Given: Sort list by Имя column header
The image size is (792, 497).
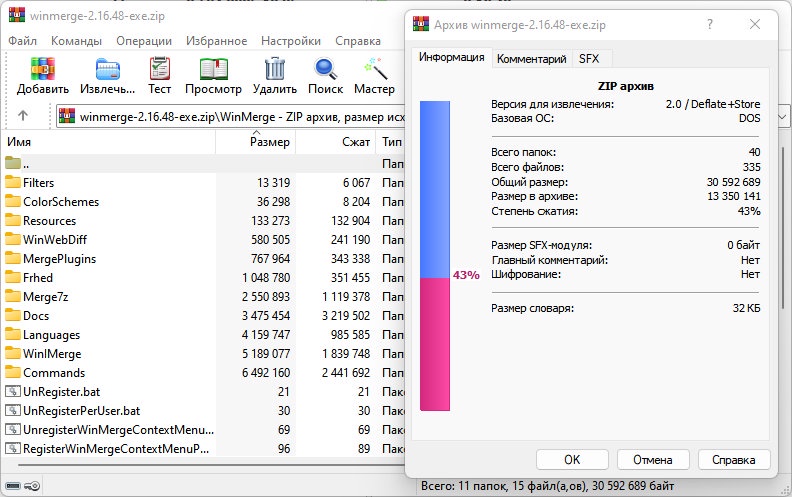Looking at the screenshot, I should [109, 142].
